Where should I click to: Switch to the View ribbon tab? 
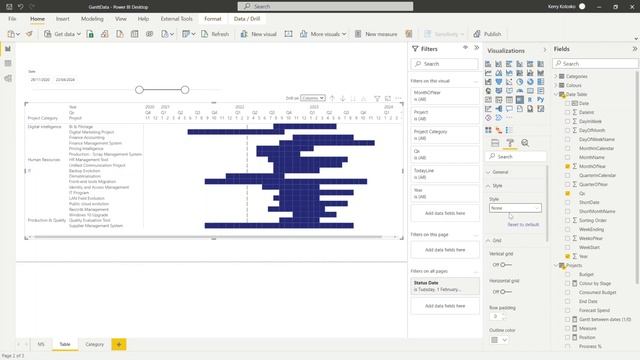click(121, 19)
